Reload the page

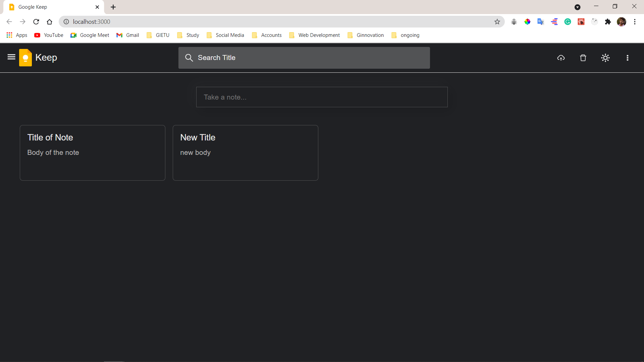click(36, 22)
